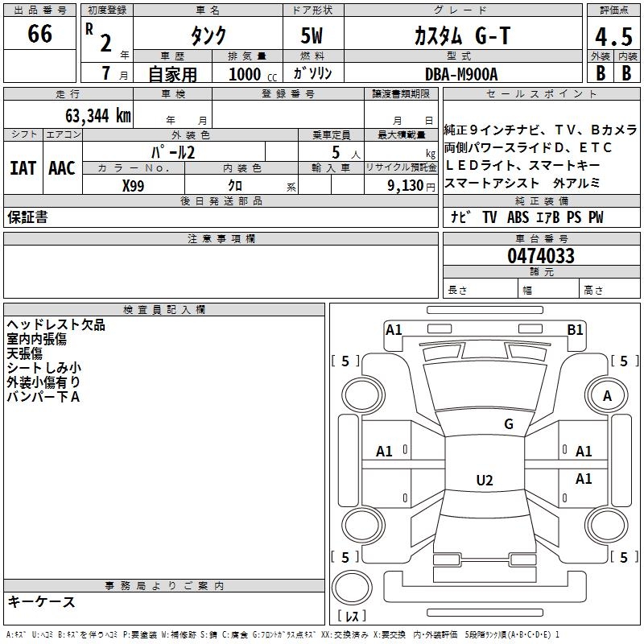Click the 初度登録 header

pyautogui.click(x=107, y=10)
